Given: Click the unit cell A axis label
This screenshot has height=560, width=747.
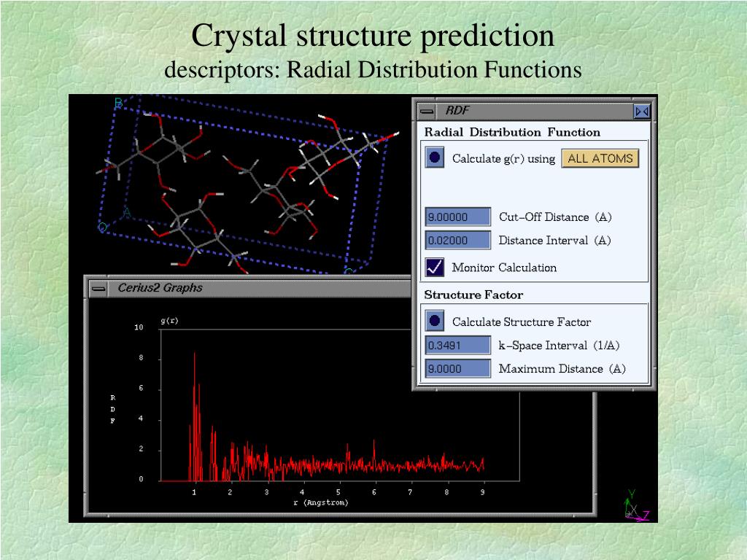Looking at the screenshot, I should 127,213.
